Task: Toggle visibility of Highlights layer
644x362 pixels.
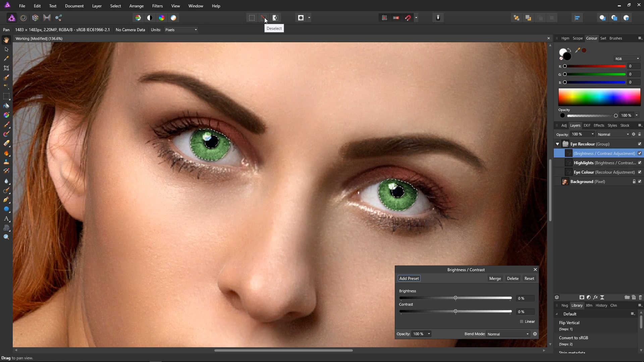Action: 640,163
